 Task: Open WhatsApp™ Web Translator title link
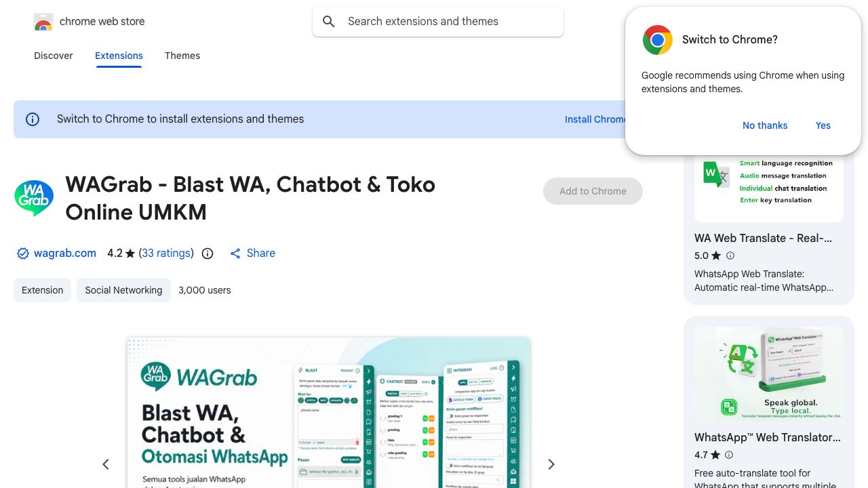[x=767, y=437]
